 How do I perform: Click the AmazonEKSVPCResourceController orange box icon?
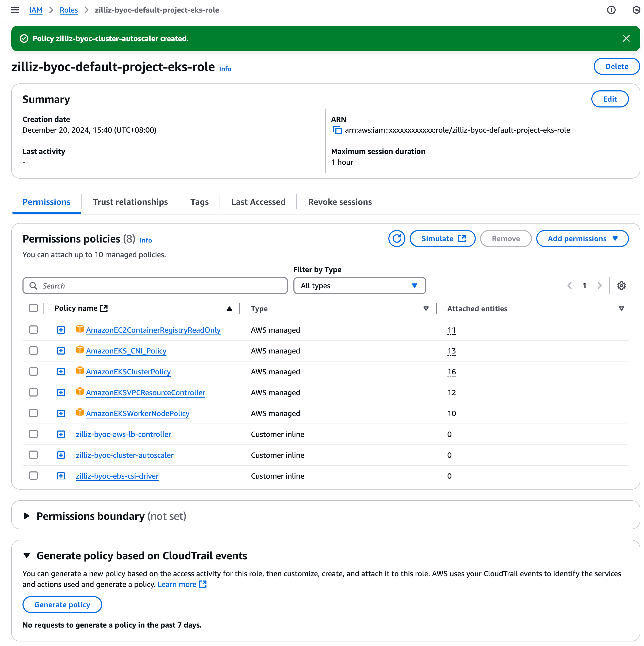point(80,391)
